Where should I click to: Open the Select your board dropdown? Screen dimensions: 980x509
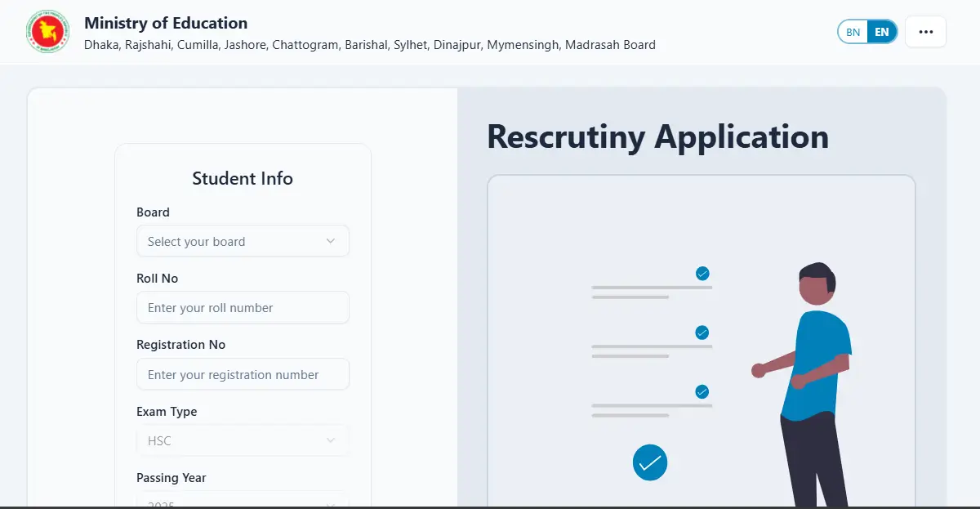pyautogui.click(x=242, y=241)
